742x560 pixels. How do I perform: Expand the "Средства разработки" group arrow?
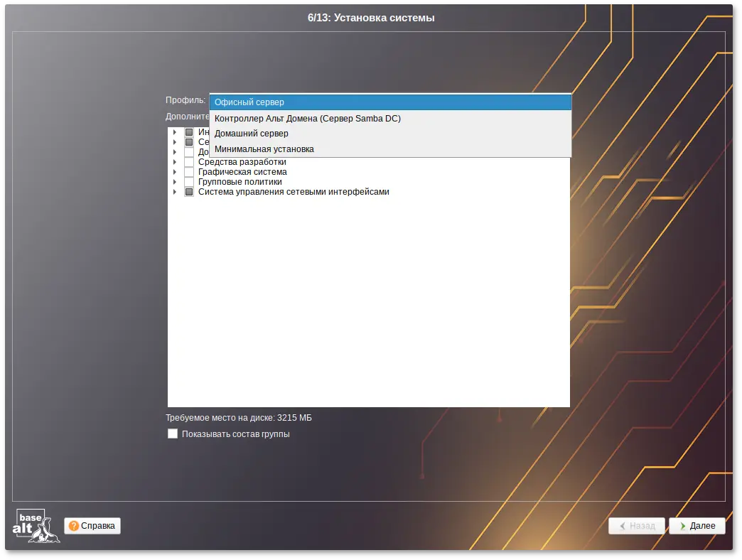point(175,162)
